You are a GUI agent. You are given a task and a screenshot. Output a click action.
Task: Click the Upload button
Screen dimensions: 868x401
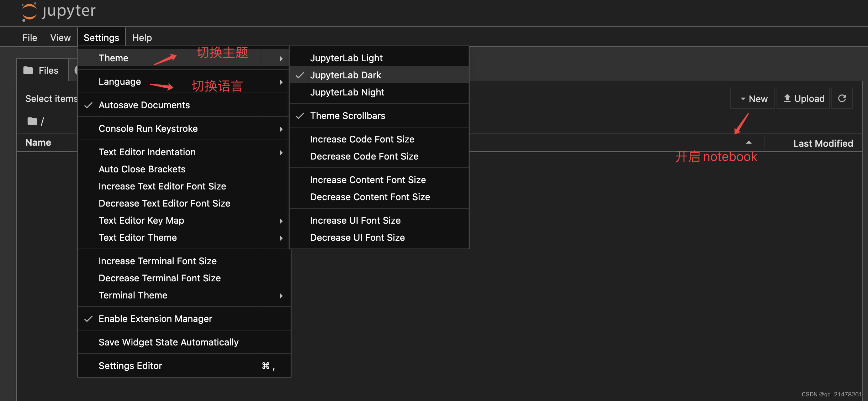coord(804,98)
